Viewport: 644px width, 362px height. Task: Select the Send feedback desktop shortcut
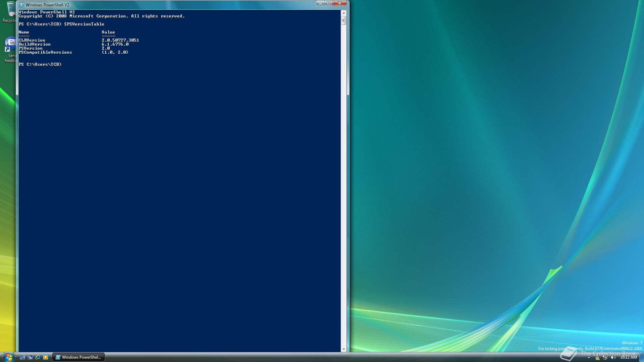point(10,50)
